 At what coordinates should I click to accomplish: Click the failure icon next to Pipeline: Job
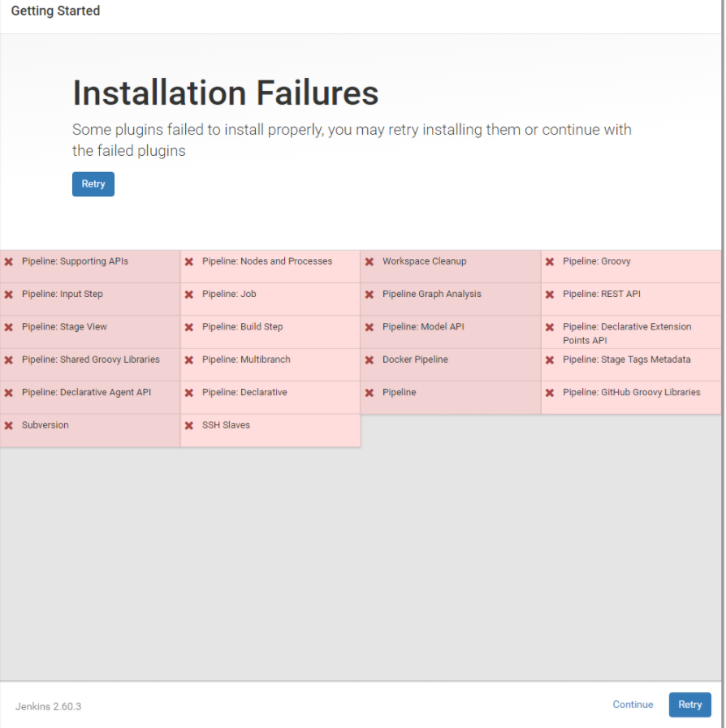coord(188,294)
